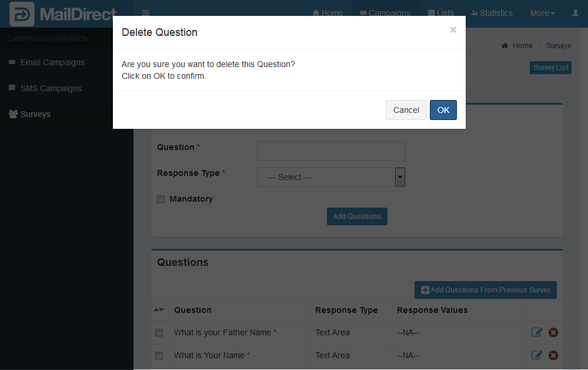Confirm deletion with the OK button
The image size is (588, 370).
coord(443,110)
